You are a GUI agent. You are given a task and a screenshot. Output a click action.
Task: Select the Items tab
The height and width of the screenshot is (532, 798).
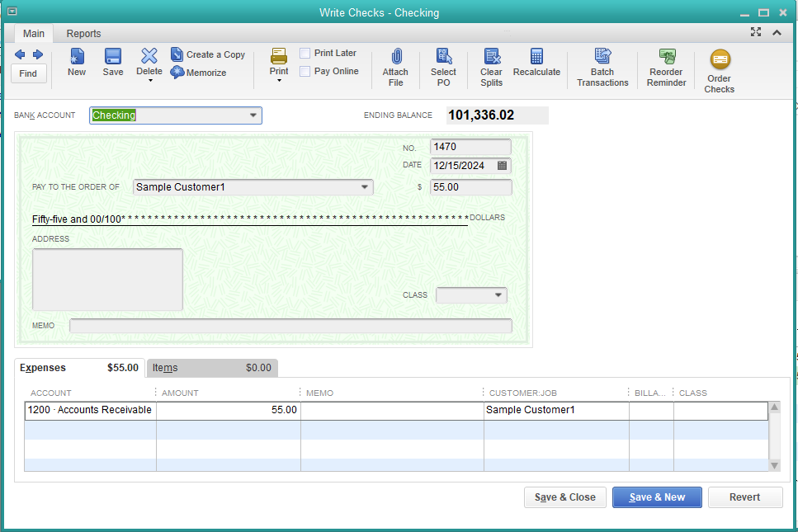[x=212, y=368]
